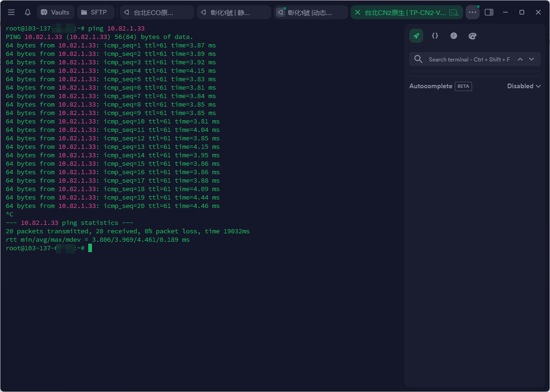Maximize the Termius window
The image size is (550, 392).
coord(522,12)
